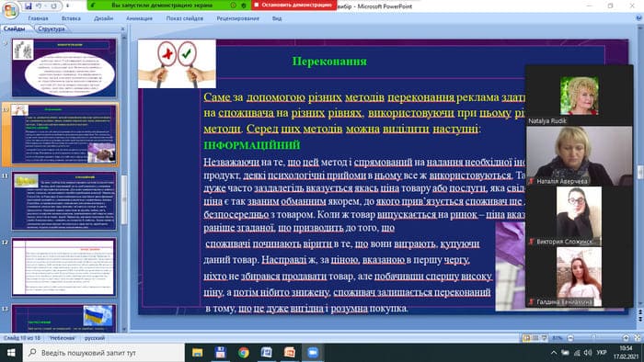
Task: Open the Дизайн ribbon tab
Action: coord(103,18)
